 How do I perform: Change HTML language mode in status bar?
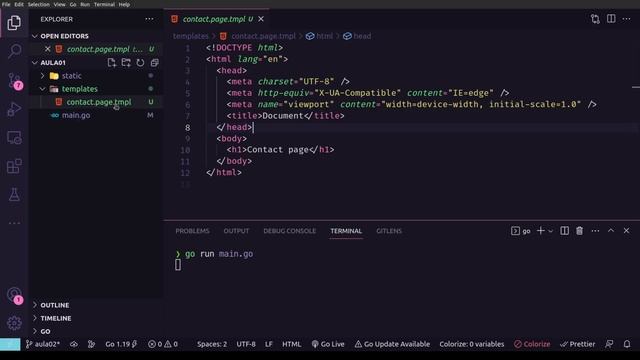tap(291, 344)
